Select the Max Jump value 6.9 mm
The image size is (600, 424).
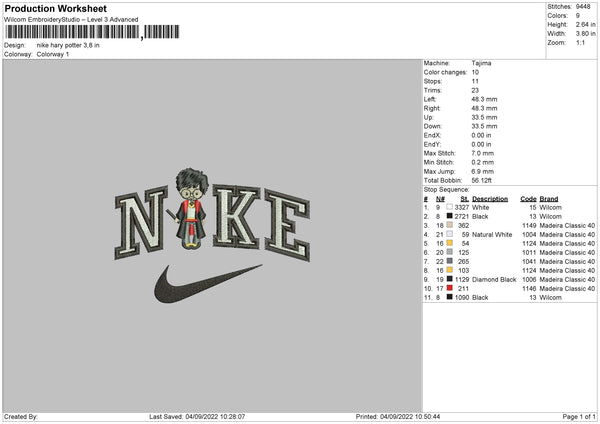coord(483,171)
